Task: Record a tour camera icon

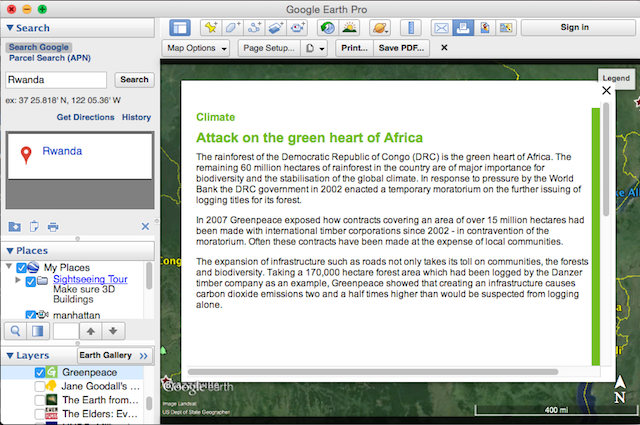Action: tap(298, 28)
